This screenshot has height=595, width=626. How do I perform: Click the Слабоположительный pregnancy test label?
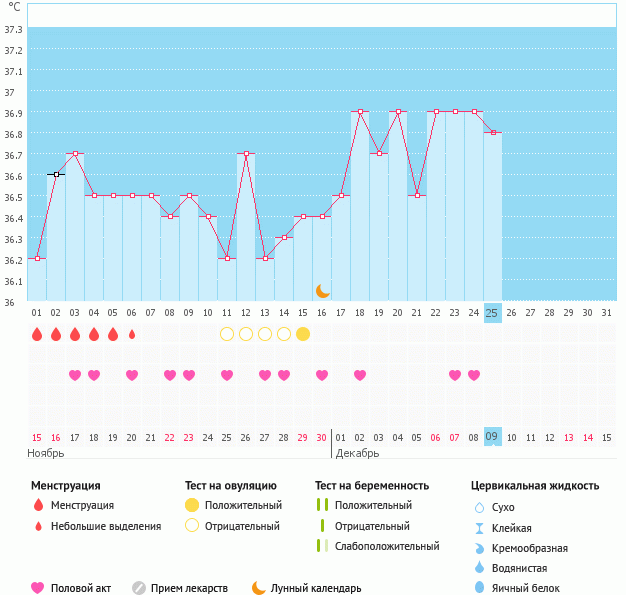point(387,546)
